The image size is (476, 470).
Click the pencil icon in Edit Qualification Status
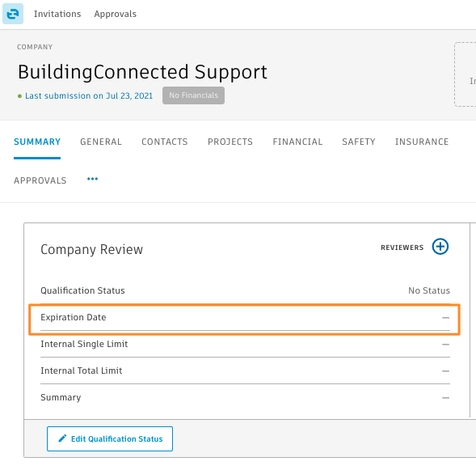click(x=62, y=438)
